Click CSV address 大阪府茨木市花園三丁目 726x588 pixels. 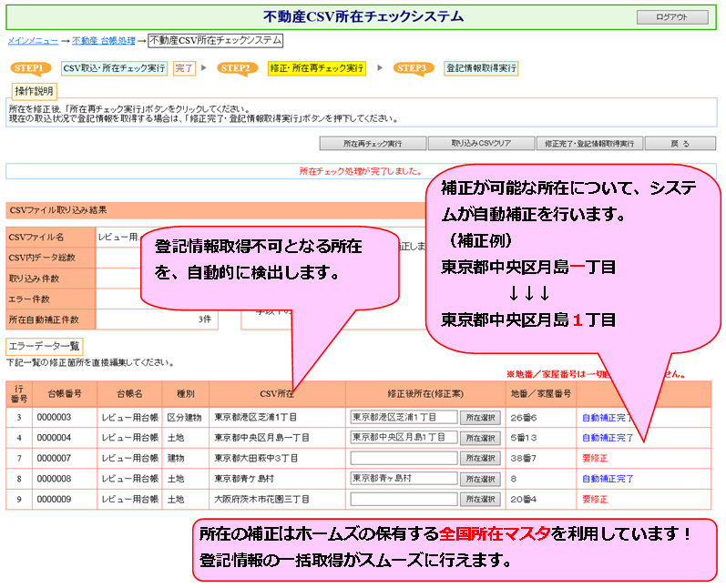[x=261, y=499]
